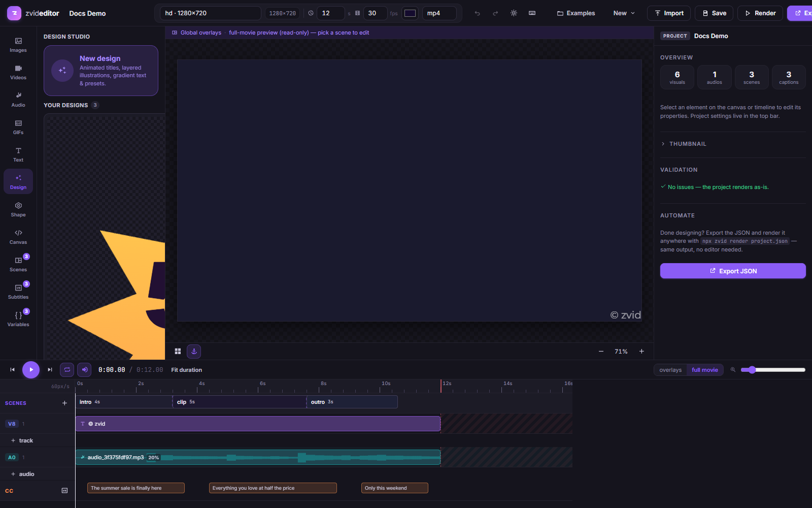Skip to end of timeline
The height and width of the screenshot is (508, 812).
[x=50, y=370]
